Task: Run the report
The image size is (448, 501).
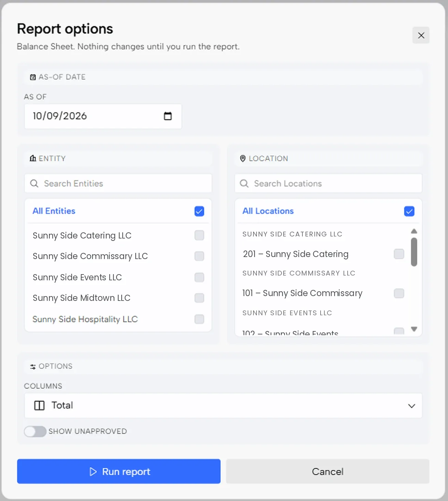Action: click(x=119, y=472)
